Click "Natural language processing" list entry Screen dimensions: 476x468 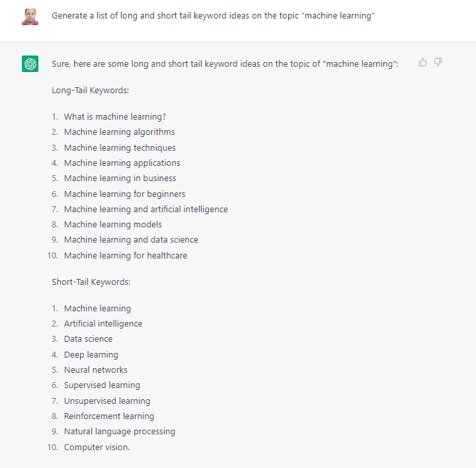tap(120, 431)
